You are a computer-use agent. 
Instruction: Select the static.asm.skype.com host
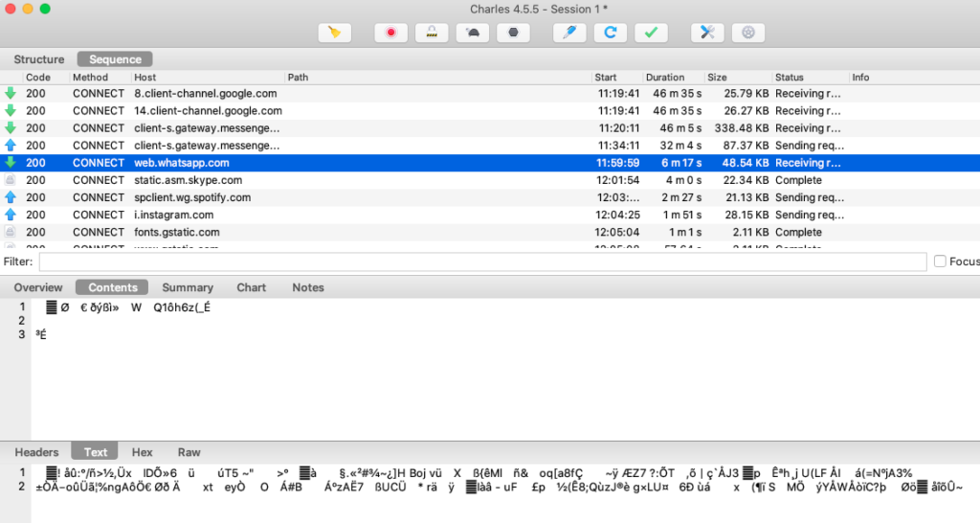click(x=189, y=180)
